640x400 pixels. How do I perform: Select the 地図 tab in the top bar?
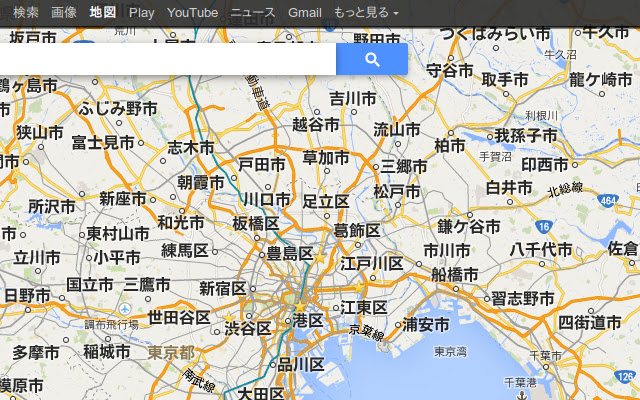pos(103,13)
